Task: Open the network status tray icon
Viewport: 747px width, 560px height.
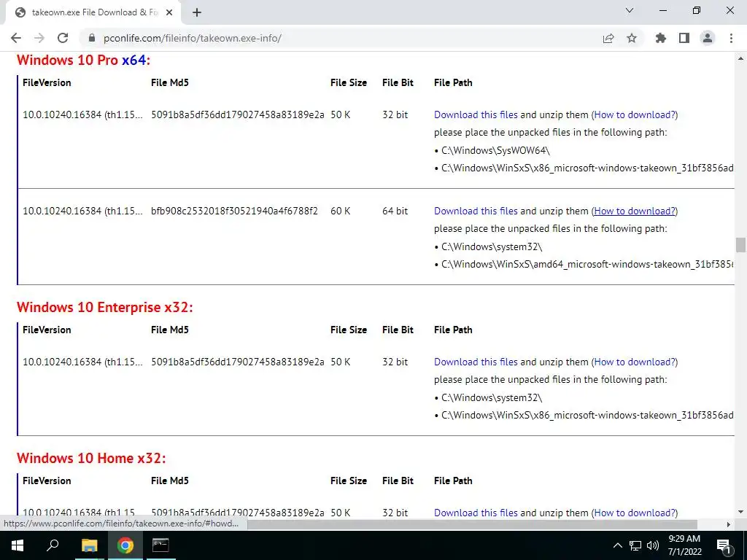Action: point(635,545)
